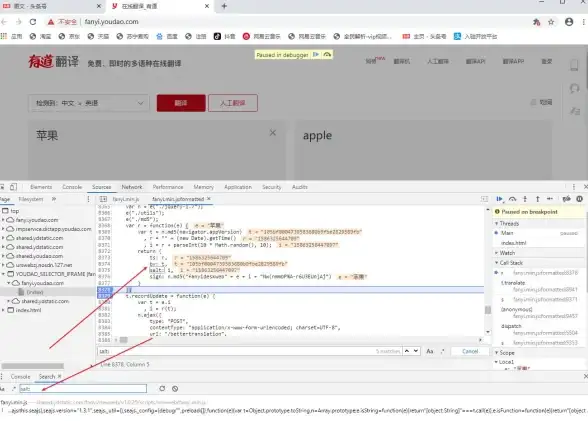Viewport: 588px width, 421px height.
Task: Click the red 翻译 translate button
Action: tap(181, 103)
